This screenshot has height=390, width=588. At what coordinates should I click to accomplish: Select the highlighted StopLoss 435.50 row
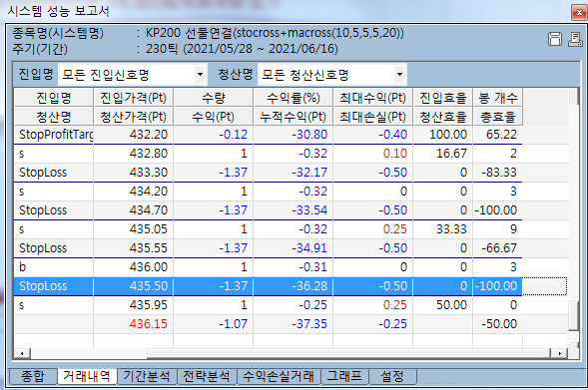point(269,286)
